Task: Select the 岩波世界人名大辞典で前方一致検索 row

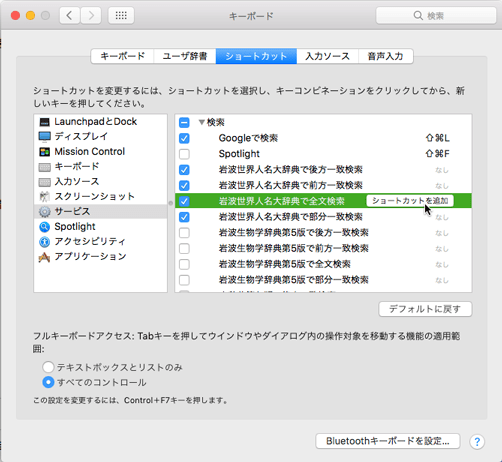Action: coord(323,185)
